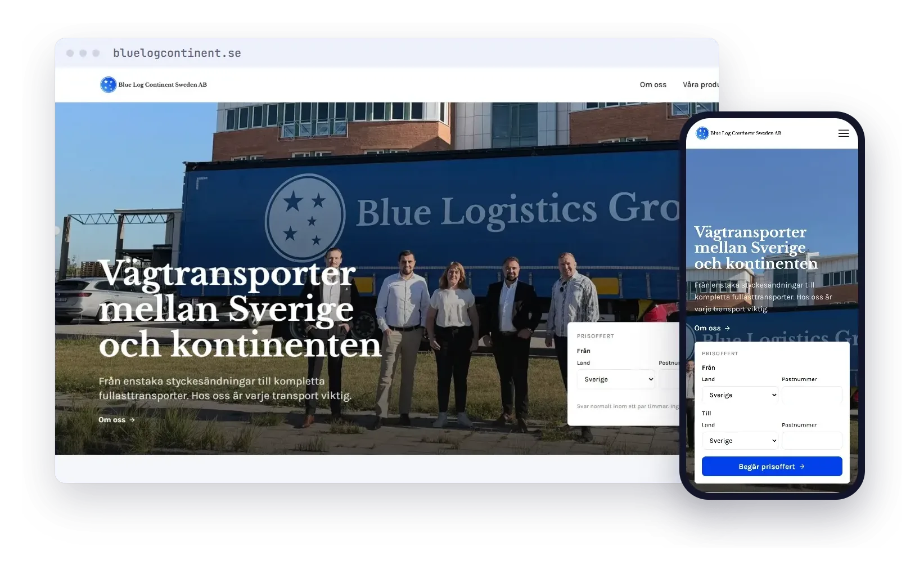Click the PRISOFFERT label in the mobile form
924x587 pixels.
720,353
